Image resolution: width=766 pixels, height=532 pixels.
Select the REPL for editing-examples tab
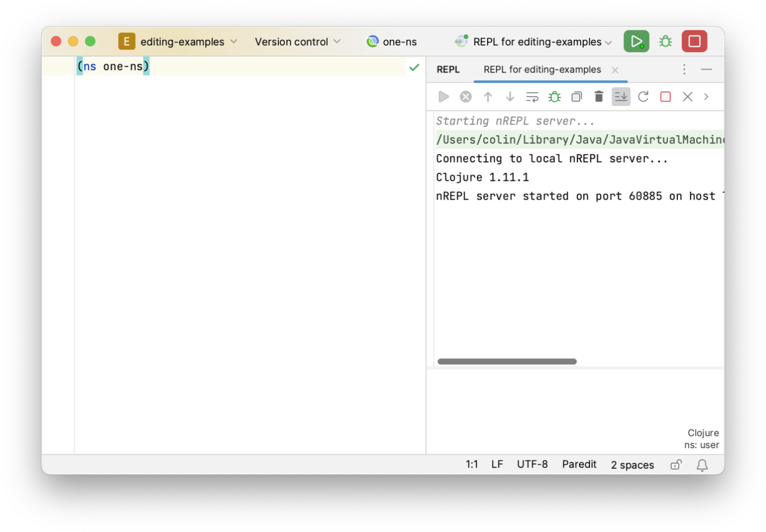click(542, 69)
